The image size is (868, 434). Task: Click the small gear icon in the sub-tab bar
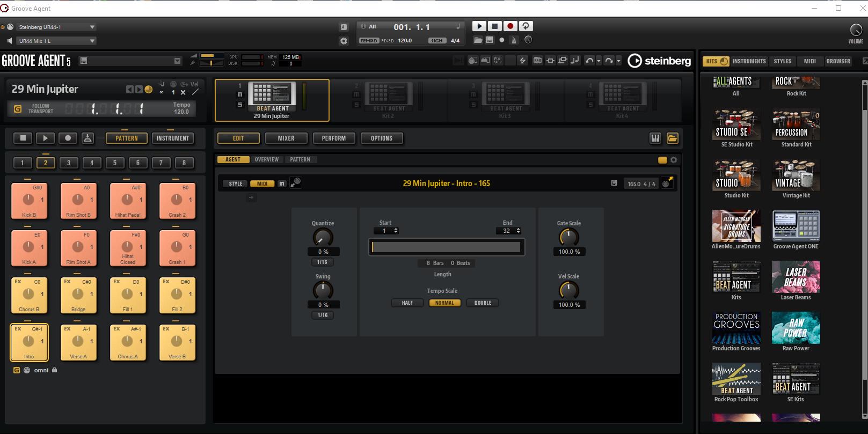click(674, 160)
